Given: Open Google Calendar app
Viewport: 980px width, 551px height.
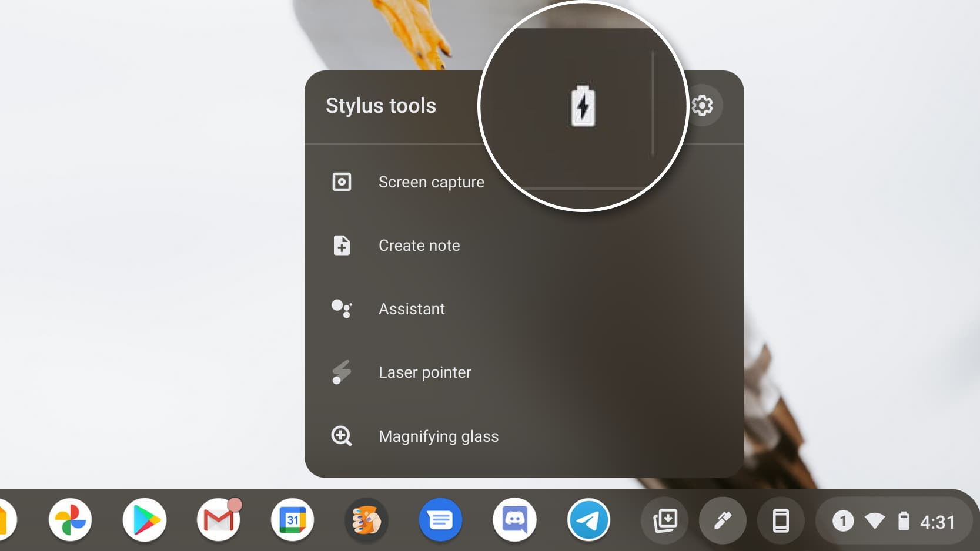Looking at the screenshot, I should (293, 520).
